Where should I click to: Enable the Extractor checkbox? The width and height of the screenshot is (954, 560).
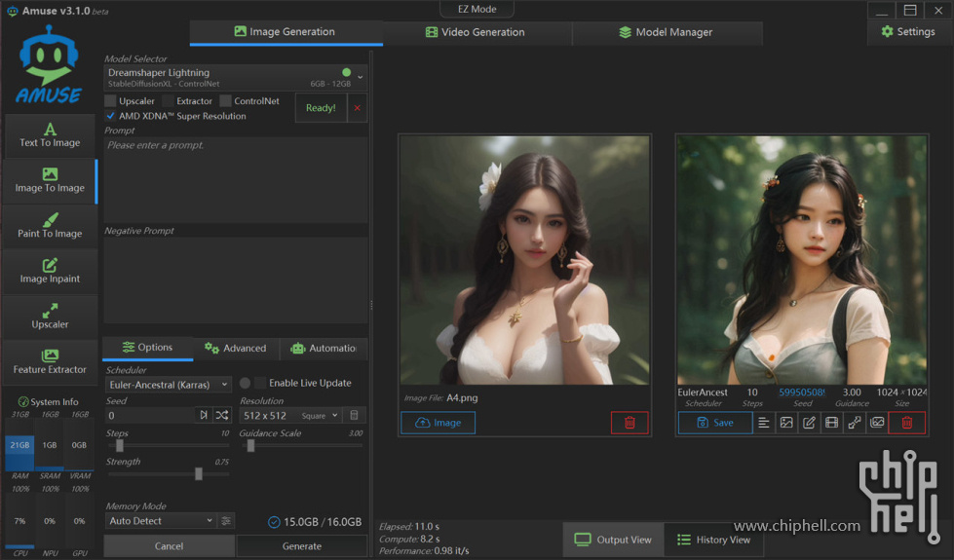168,101
